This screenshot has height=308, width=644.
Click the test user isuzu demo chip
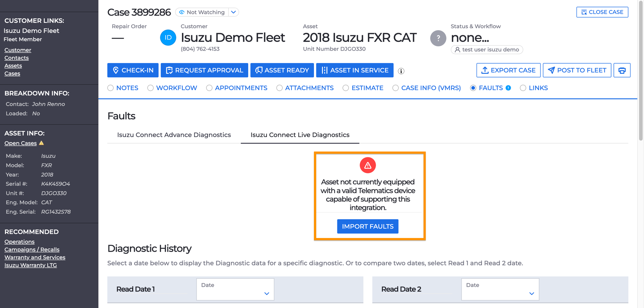[x=487, y=50]
